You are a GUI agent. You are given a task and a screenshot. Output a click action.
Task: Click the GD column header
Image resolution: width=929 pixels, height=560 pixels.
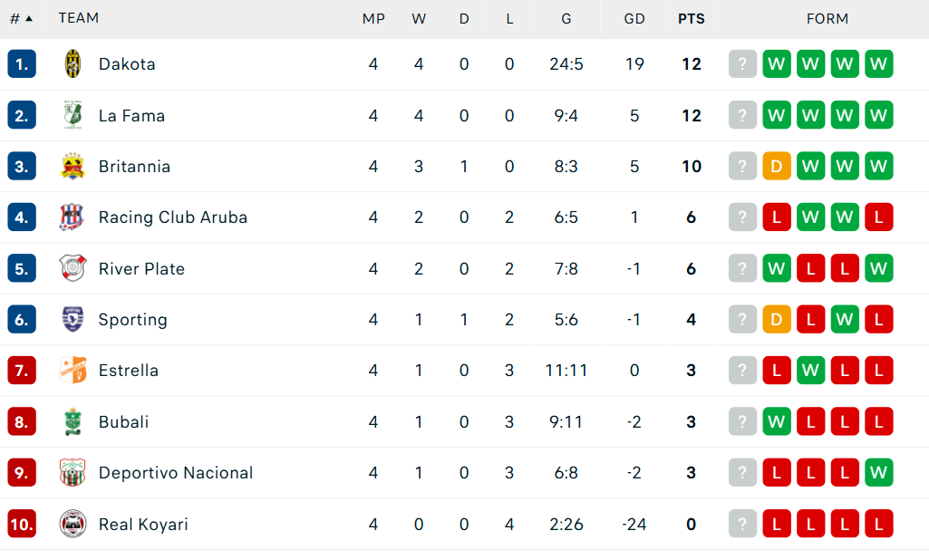pos(634,18)
